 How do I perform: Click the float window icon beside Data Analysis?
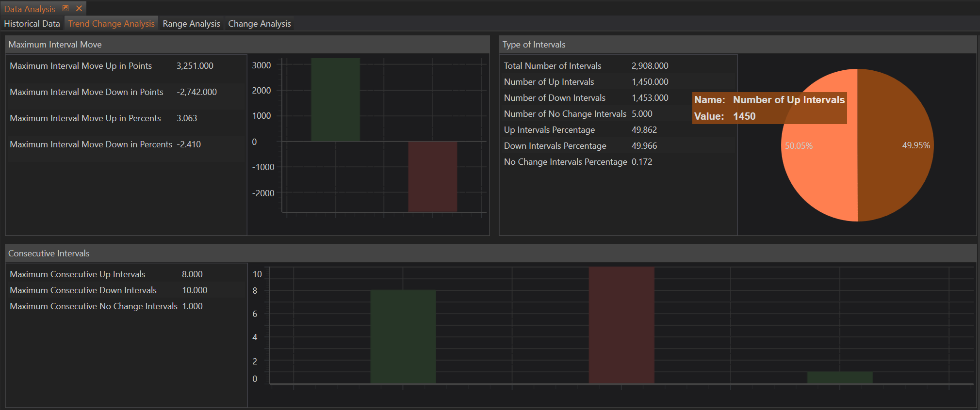(x=65, y=8)
